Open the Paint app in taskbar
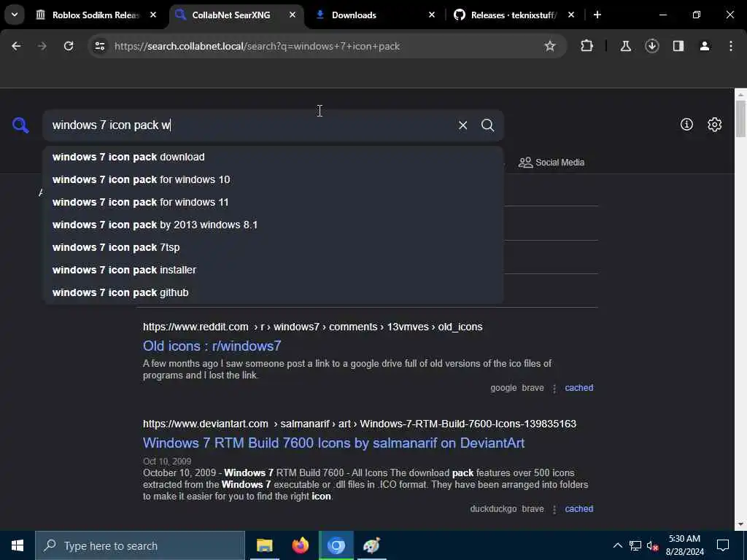Viewport: 747px width, 560px height. coord(371,545)
